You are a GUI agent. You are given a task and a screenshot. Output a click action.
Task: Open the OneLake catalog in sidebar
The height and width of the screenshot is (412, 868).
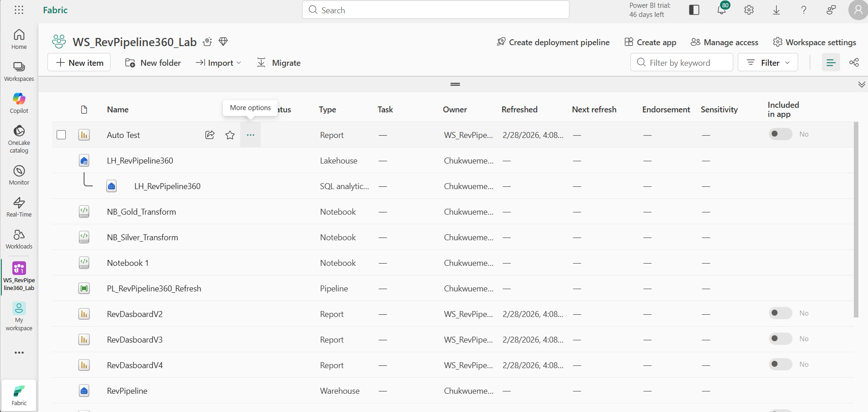click(19, 138)
